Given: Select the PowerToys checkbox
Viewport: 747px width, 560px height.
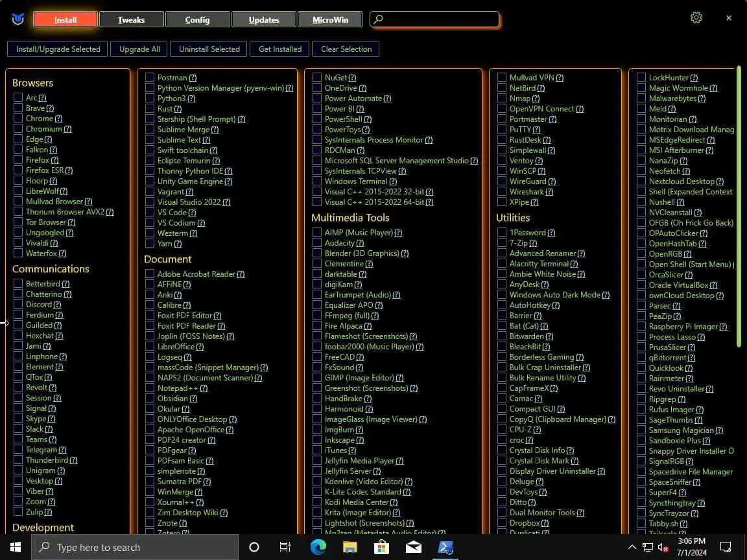Looking at the screenshot, I should click(x=317, y=129).
